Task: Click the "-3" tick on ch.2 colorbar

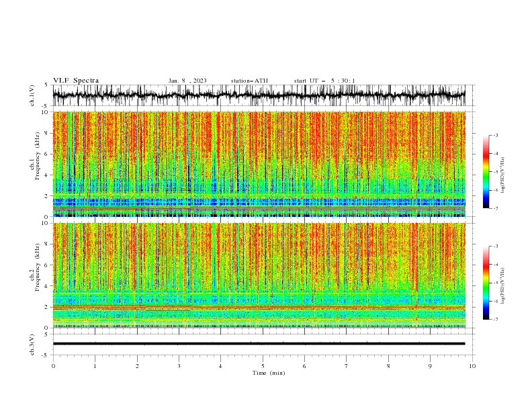Action: tap(496, 246)
